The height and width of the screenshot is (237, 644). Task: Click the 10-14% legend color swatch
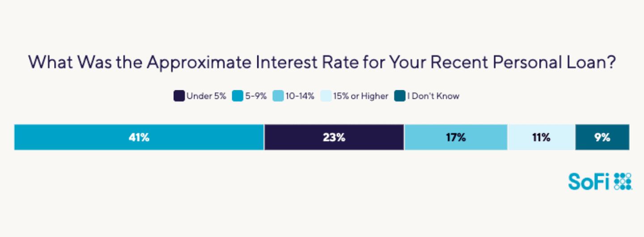(278, 96)
